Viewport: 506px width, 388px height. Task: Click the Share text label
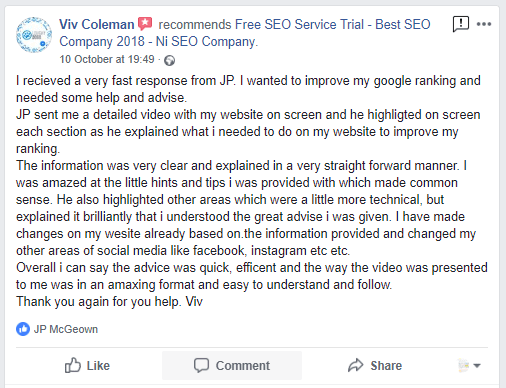pyautogui.click(x=386, y=366)
